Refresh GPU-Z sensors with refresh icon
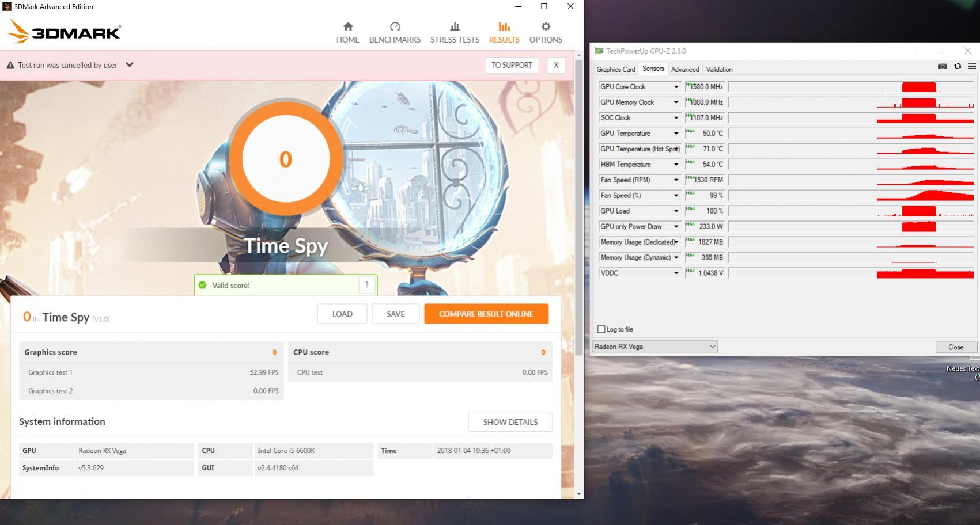The height and width of the screenshot is (525, 980). coord(958,66)
